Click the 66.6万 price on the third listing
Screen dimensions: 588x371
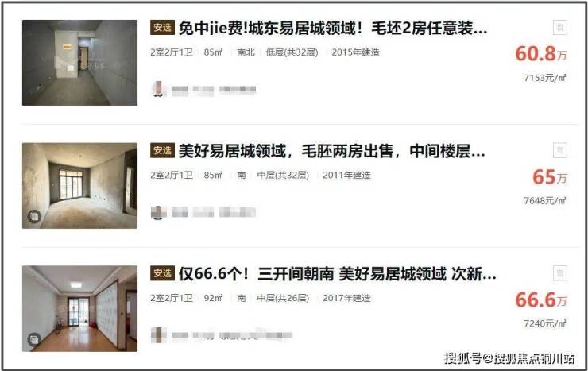[541, 300]
